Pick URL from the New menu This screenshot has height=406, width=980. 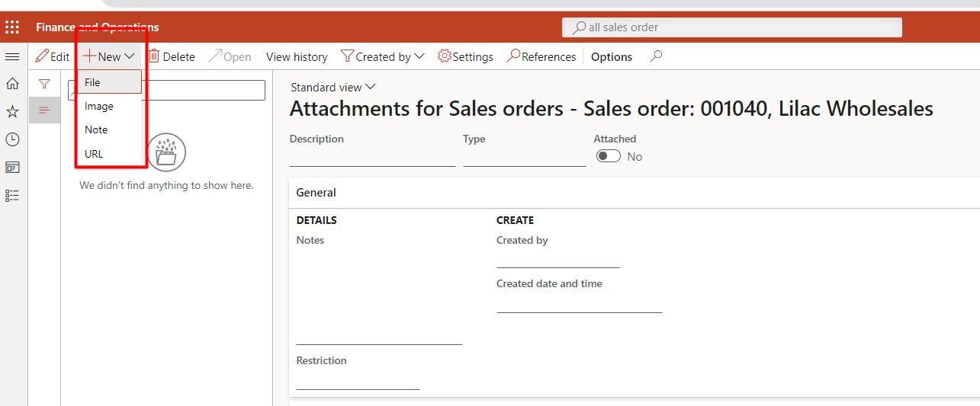coord(94,154)
